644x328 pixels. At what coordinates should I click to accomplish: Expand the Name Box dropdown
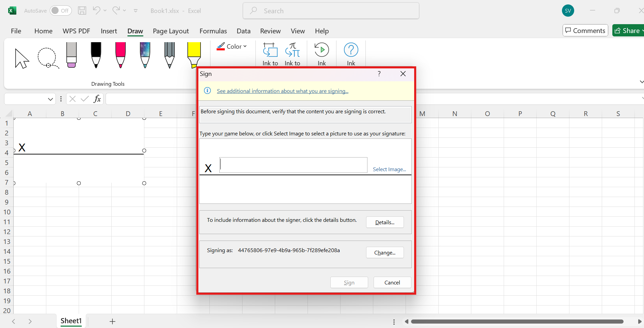tap(50, 99)
